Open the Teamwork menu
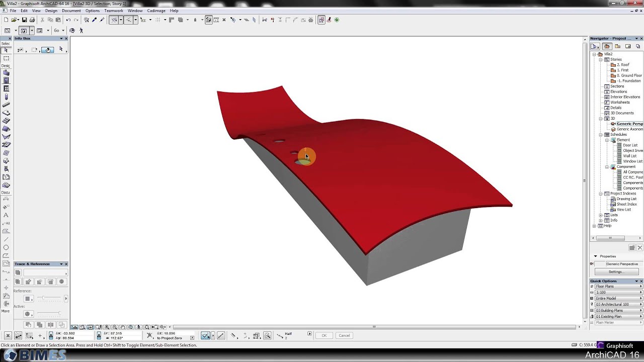Viewport: 644px width, 362px height. coord(114,11)
